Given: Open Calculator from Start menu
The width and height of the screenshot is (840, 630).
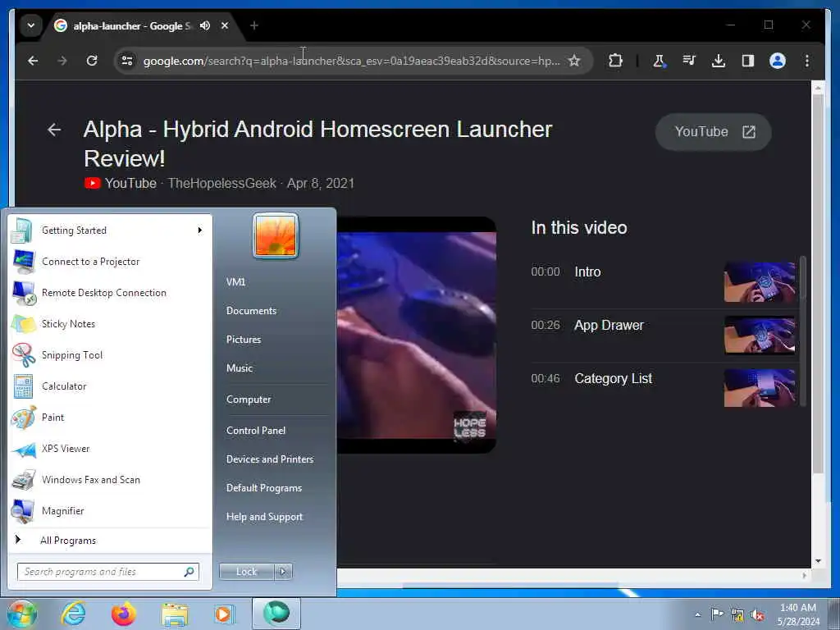Looking at the screenshot, I should [x=111, y=386].
